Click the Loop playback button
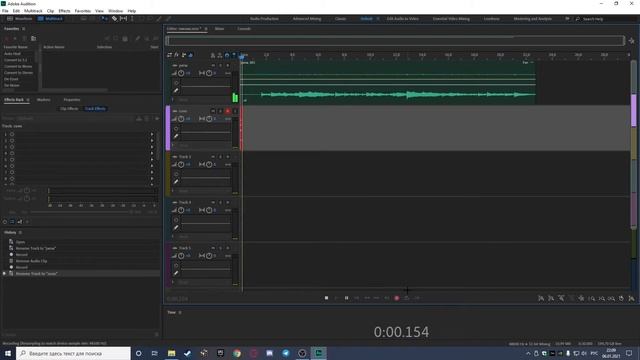Viewport: 640px width, 360px height. [407, 298]
